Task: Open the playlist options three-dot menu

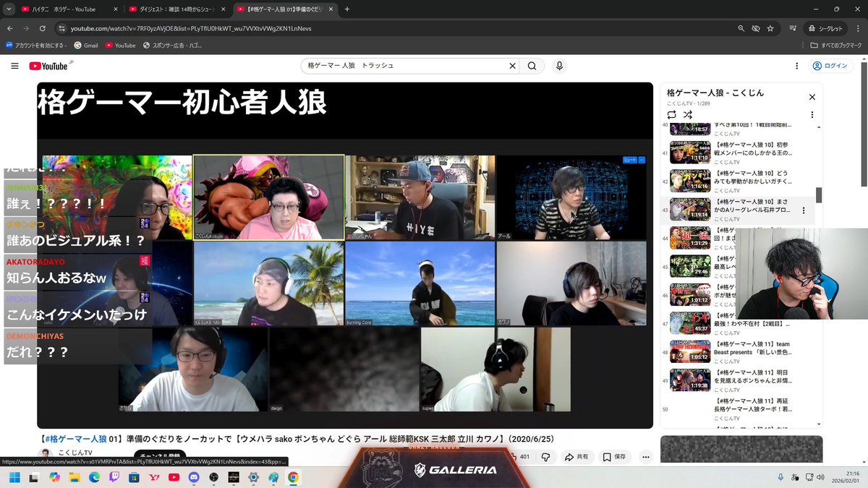Action: 812,114
